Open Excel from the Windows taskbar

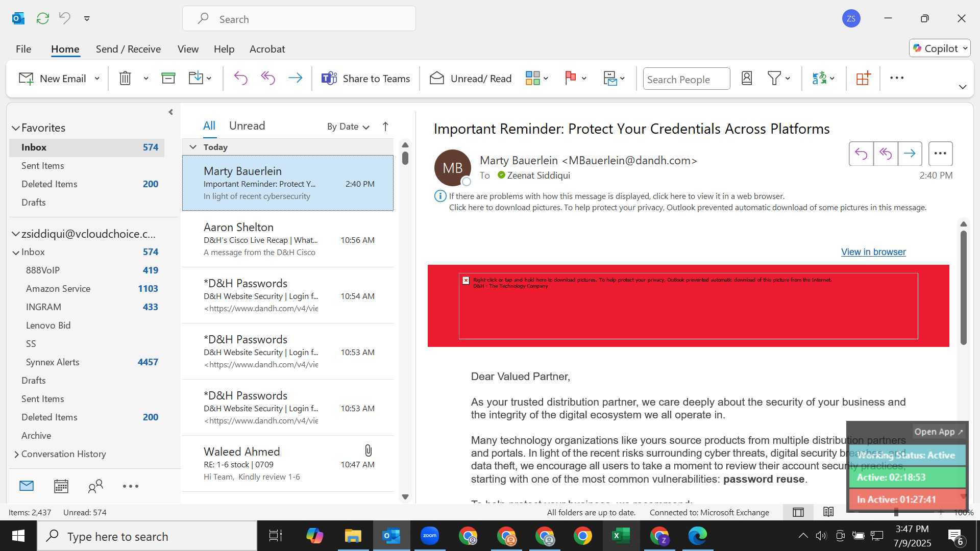(x=621, y=536)
